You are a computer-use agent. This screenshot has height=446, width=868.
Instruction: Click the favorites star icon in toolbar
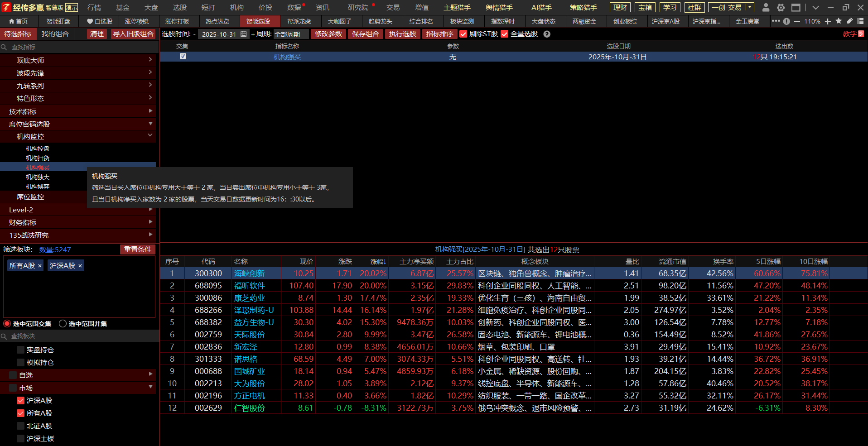tap(839, 21)
